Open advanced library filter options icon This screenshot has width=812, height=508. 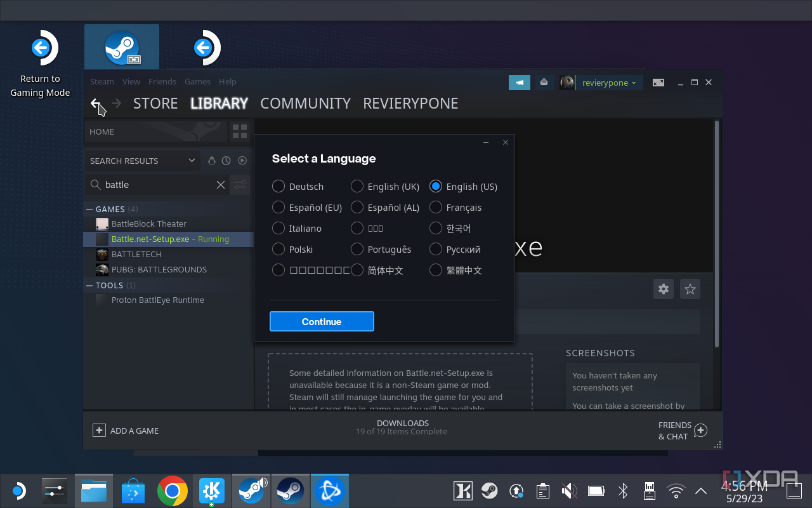point(240,185)
